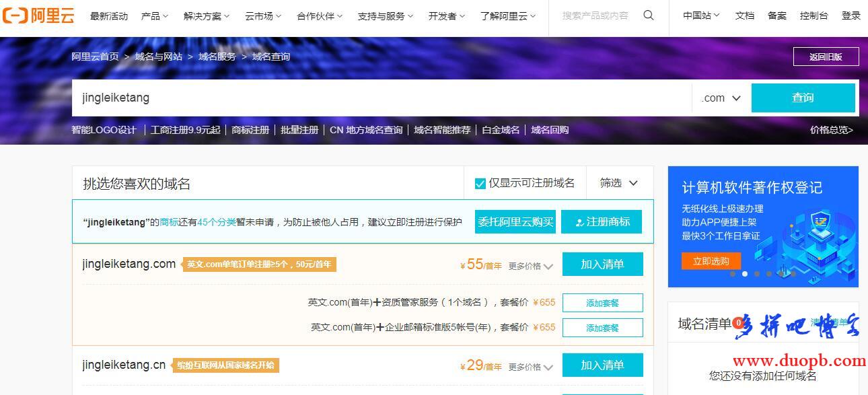Open CN 地方域名查询 link
Image resolution: width=868 pixels, height=395 pixels.
click(x=366, y=130)
